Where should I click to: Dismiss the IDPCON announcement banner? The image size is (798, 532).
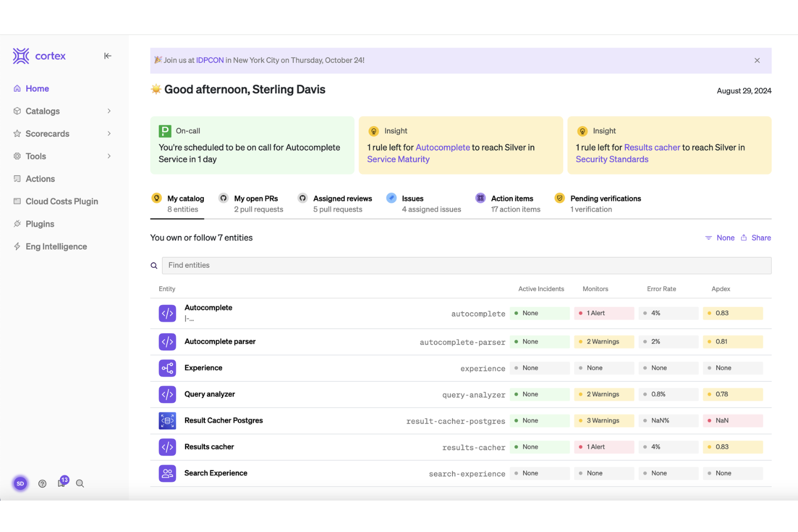pyautogui.click(x=757, y=60)
